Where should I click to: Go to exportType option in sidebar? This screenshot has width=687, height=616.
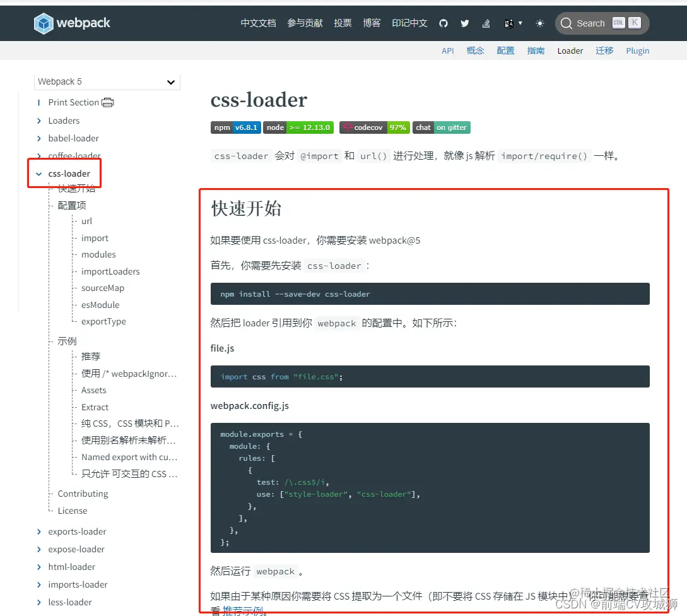coord(103,321)
